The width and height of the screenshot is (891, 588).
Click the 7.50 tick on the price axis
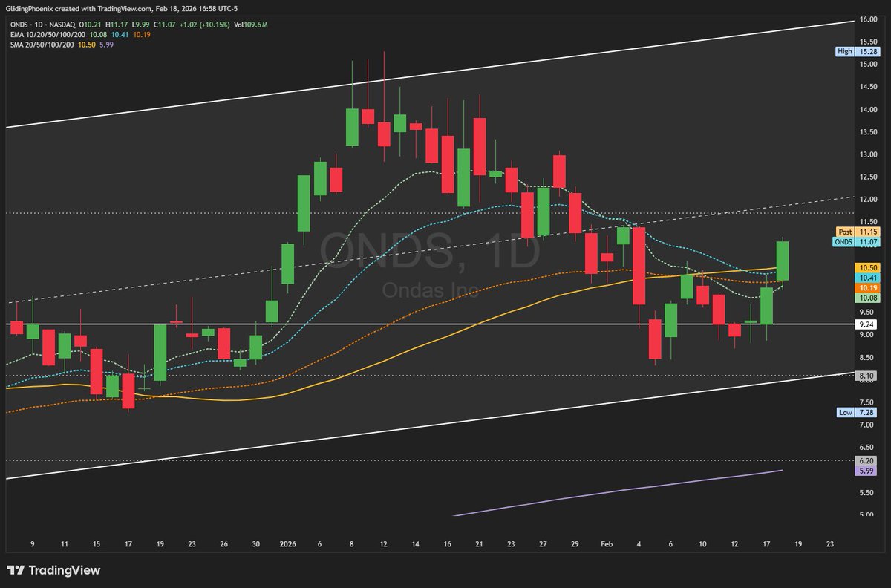pyautogui.click(x=867, y=402)
